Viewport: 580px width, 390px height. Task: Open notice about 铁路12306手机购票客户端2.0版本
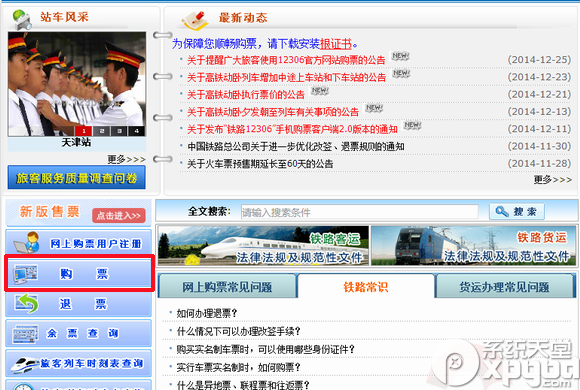(292, 129)
